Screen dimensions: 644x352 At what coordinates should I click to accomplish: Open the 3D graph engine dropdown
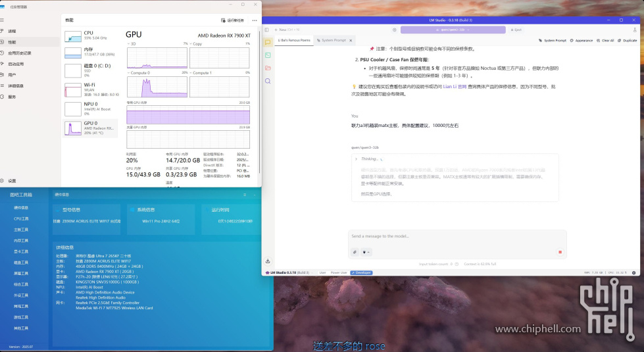tap(132, 43)
